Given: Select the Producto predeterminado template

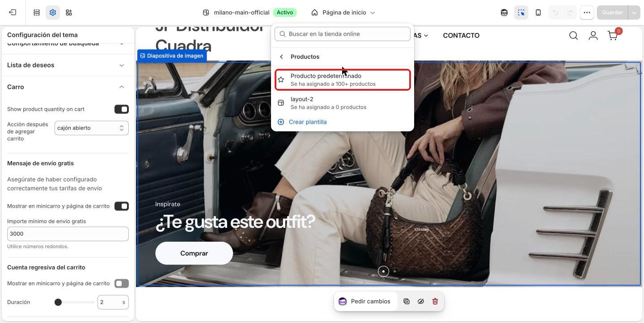Looking at the screenshot, I should 343,80.
